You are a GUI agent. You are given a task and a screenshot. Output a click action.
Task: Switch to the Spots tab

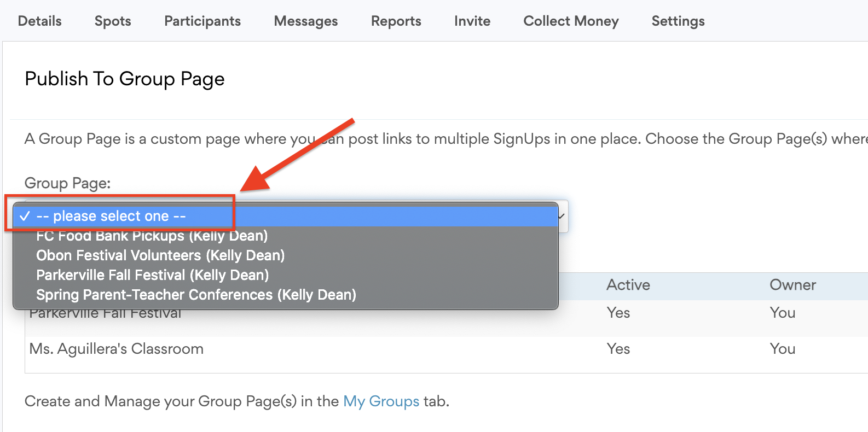click(x=113, y=21)
